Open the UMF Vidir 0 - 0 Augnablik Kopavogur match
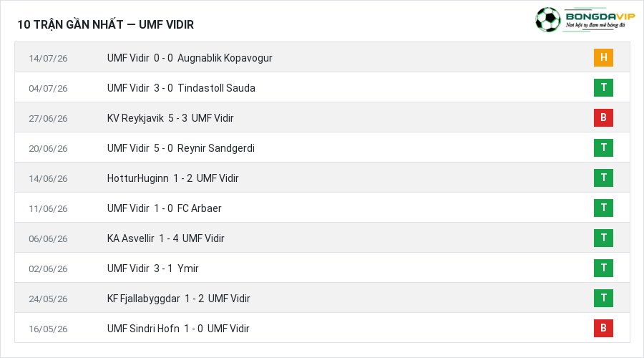644x358 pixels. click(x=190, y=58)
